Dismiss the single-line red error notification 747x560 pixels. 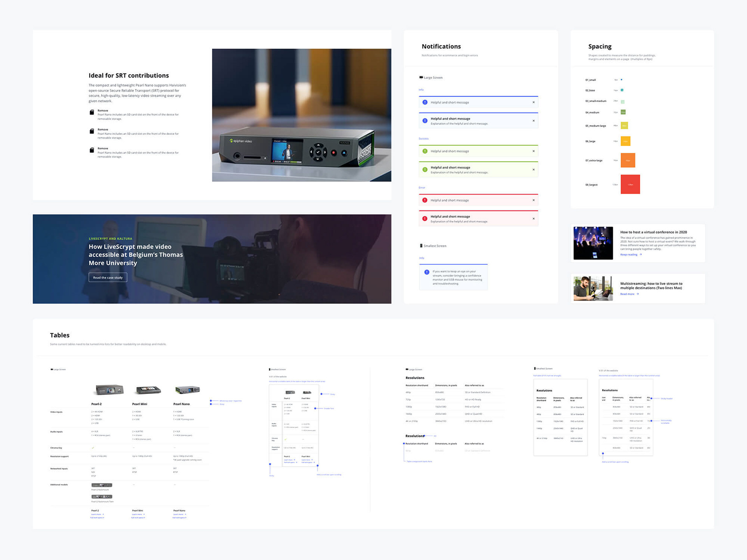[x=533, y=200]
